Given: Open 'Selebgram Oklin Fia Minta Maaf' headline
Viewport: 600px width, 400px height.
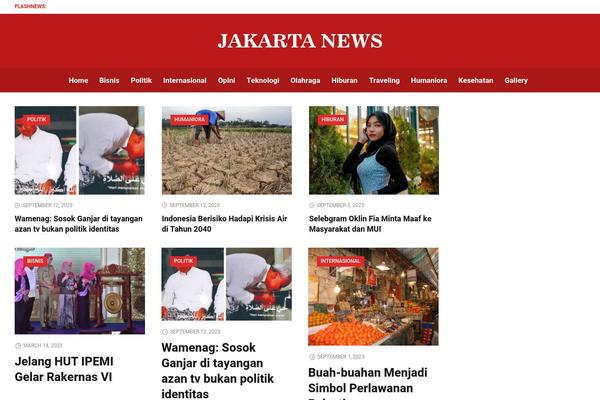Looking at the screenshot, I should tap(370, 224).
